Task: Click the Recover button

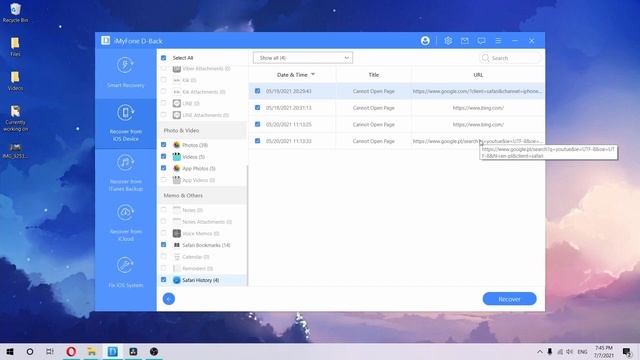Action: pos(509,299)
